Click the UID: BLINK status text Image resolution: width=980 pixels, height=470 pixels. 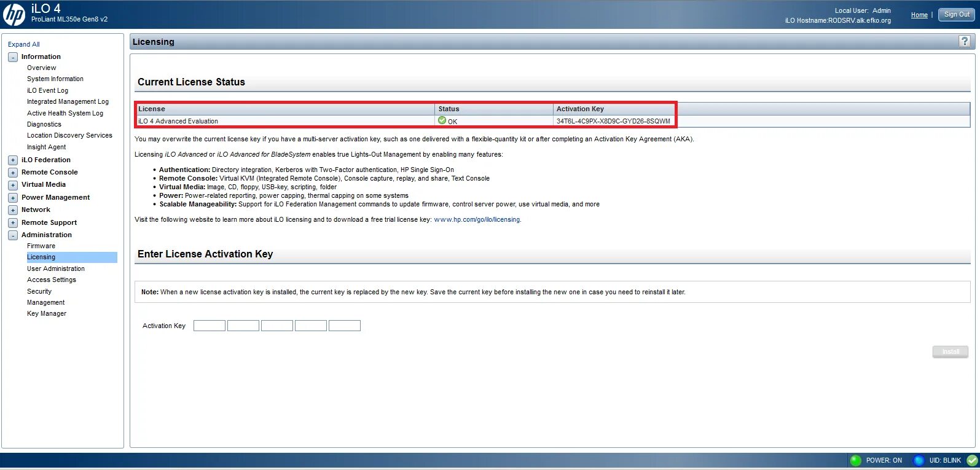tap(945, 460)
